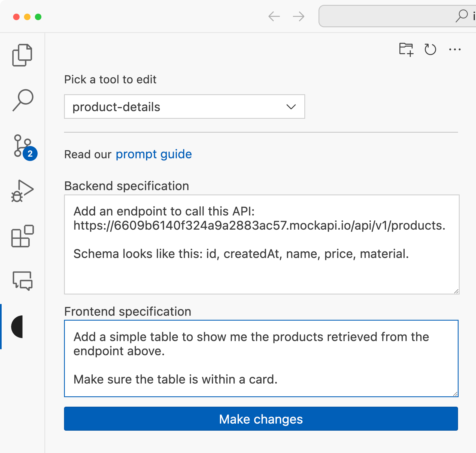The image size is (476, 453).
Task: Open the Run and Debug view
Action: (22, 191)
